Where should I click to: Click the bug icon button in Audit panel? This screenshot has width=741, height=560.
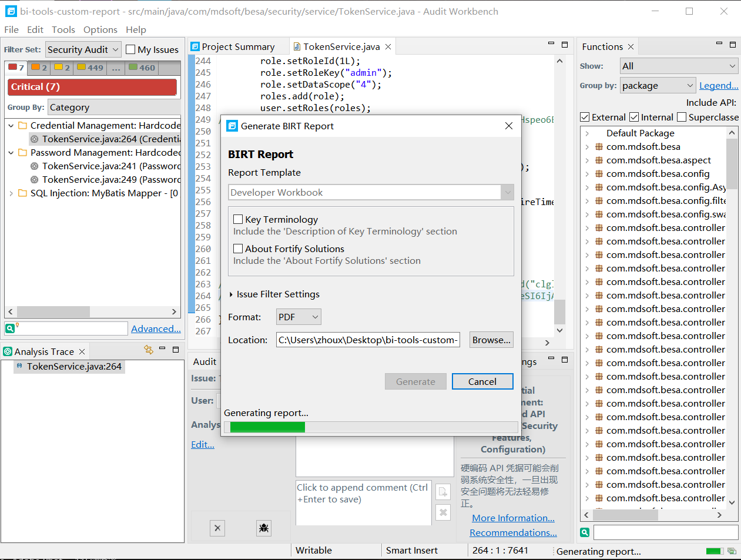point(264,528)
